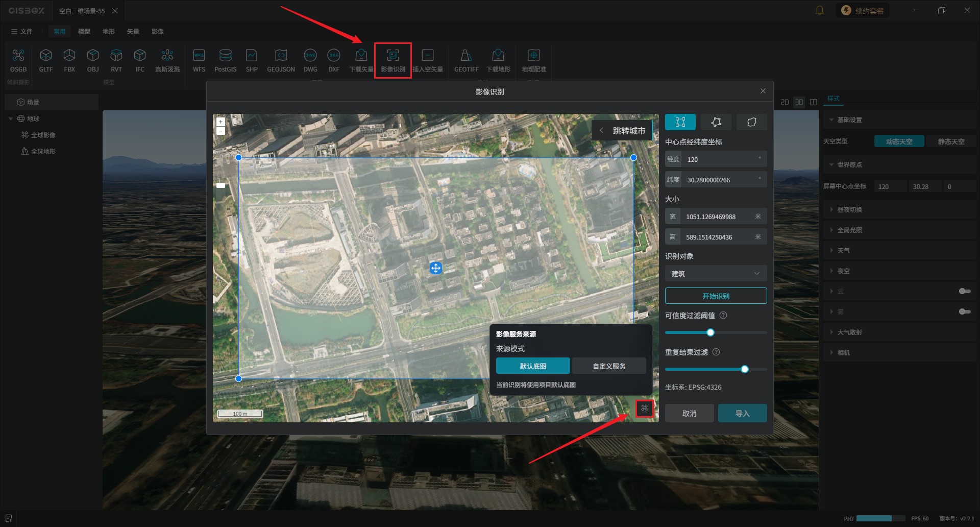Select 静态天空 sky type
This screenshot has width=980, height=527.
pyautogui.click(x=951, y=141)
